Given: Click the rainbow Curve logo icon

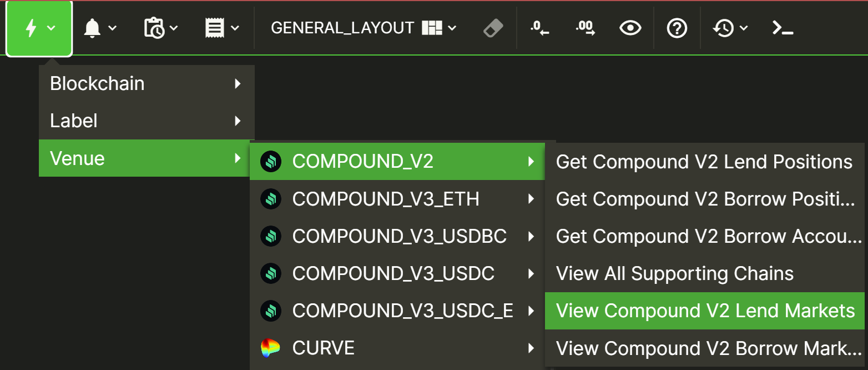Looking at the screenshot, I should coord(271,348).
